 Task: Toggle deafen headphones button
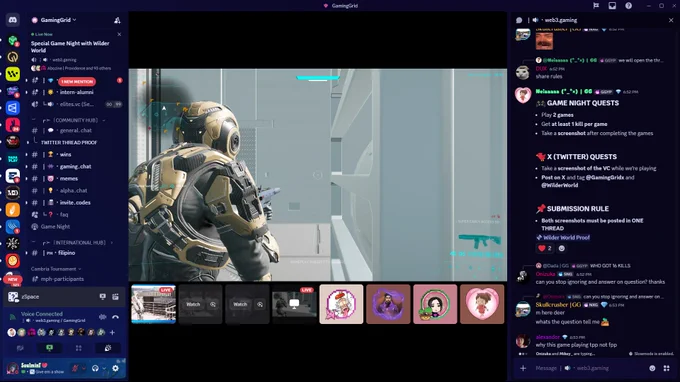95,368
